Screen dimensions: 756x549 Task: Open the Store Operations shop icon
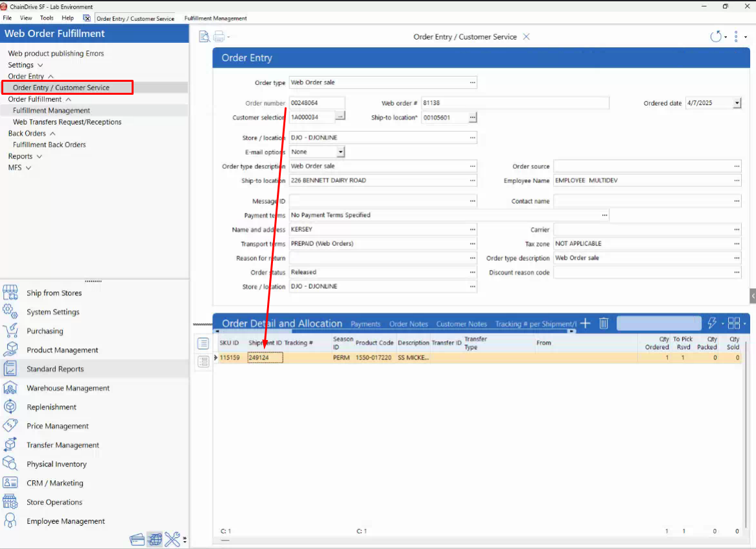click(10, 502)
